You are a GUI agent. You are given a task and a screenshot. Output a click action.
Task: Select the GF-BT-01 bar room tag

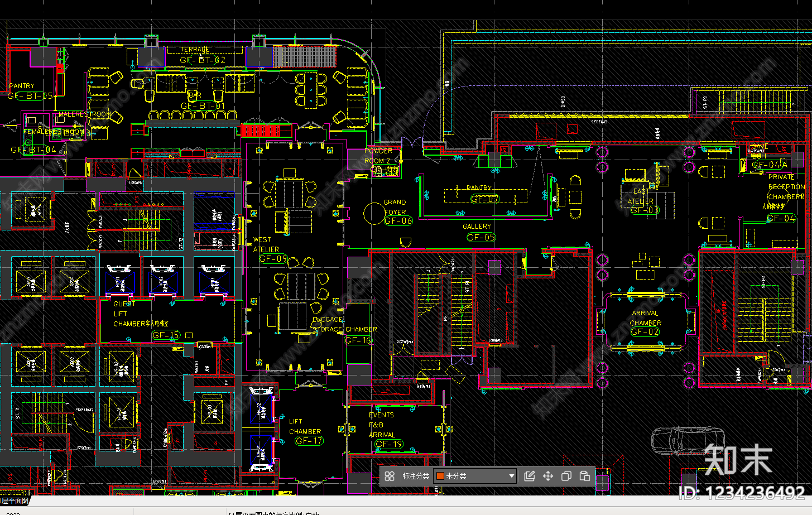(203, 106)
